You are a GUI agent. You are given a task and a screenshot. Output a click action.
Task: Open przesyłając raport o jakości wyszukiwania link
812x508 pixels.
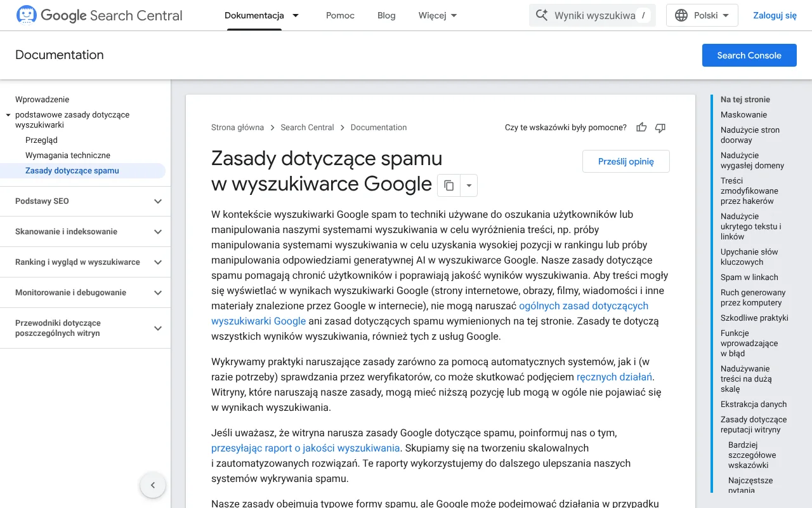click(306, 448)
